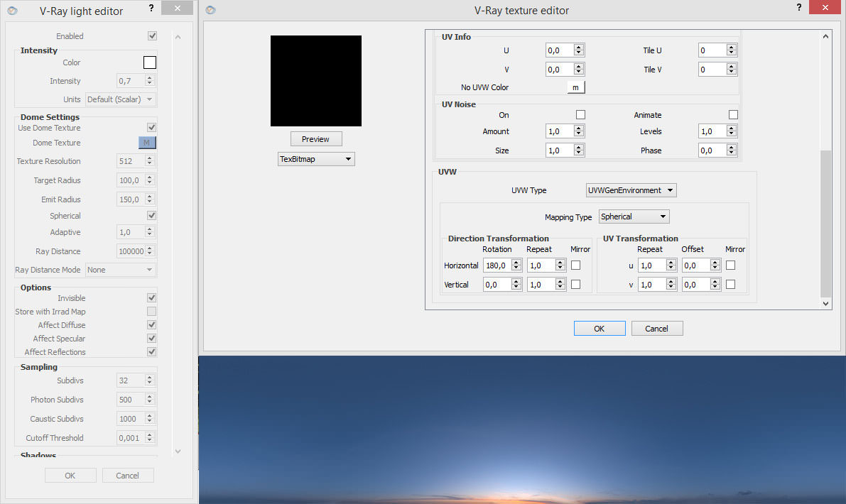This screenshot has height=504, width=846.
Task: Enable Horizontal Mirror in Direction Transformation
Action: [575, 265]
